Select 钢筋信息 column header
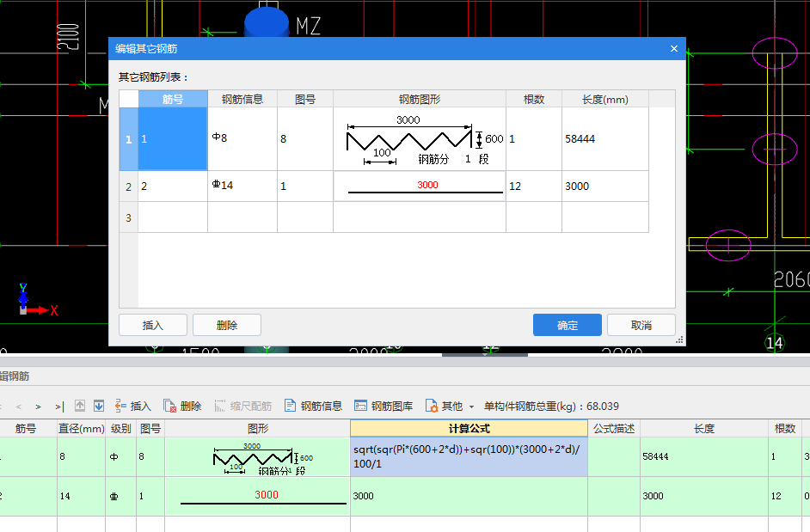The width and height of the screenshot is (810, 532). click(x=242, y=99)
